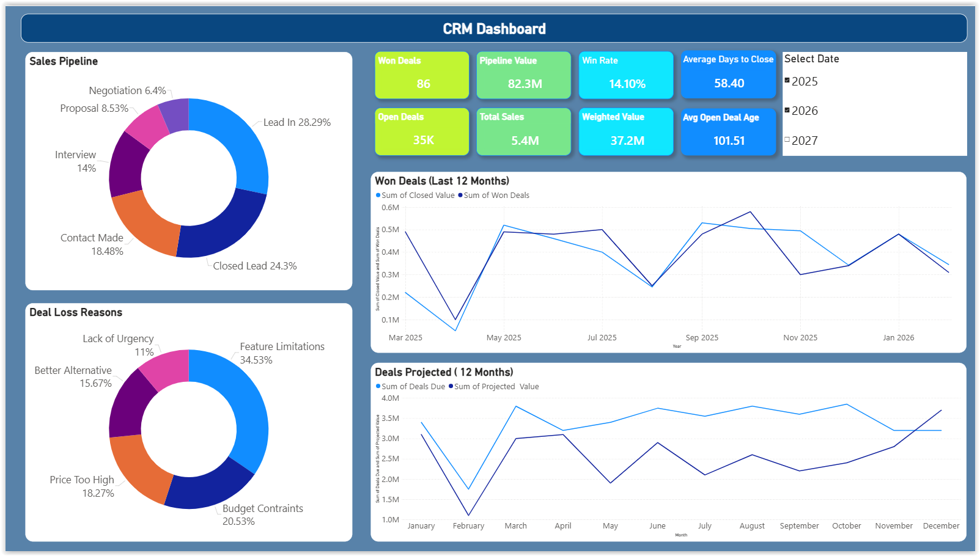Select the Sum of Deals Due legend marker
980x556 pixels.
[x=378, y=387]
